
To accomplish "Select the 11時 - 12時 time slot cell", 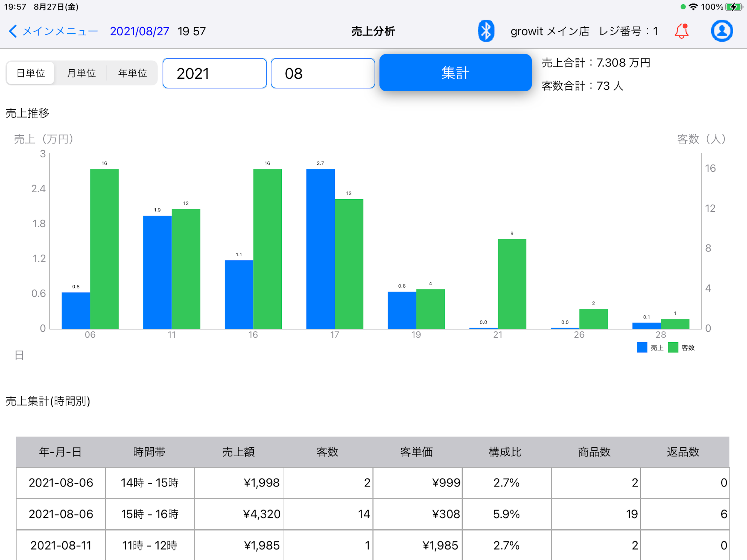I will click(x=150, y=545).
